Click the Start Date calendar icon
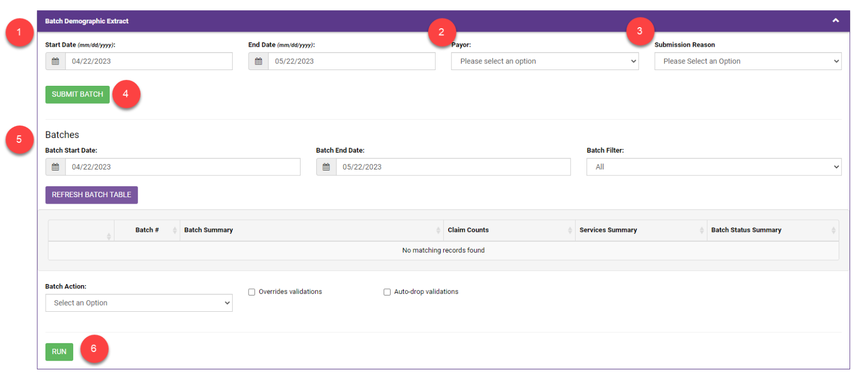Image resolution: width=868 pixels, height=384 pixels. point(55,61)
